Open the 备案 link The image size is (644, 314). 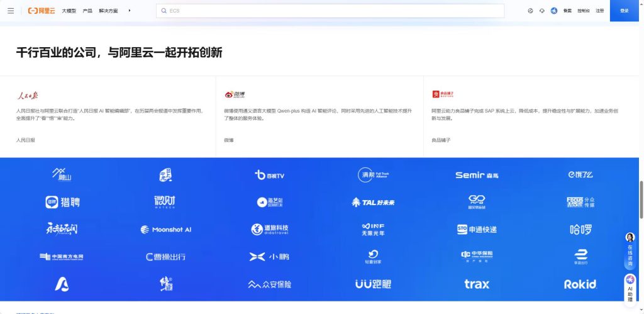click(567, 11)
